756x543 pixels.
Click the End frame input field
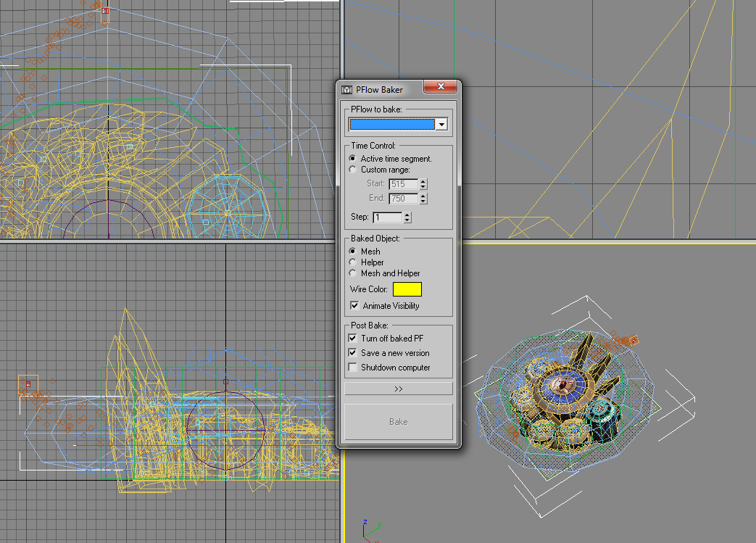(x=404, y=198)
